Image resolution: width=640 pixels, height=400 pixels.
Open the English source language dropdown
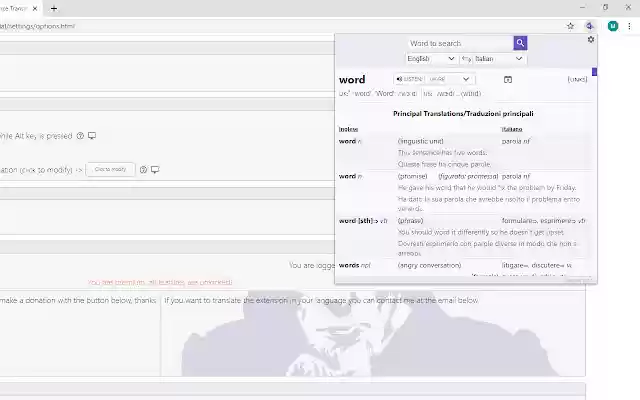tap(431, 59)
